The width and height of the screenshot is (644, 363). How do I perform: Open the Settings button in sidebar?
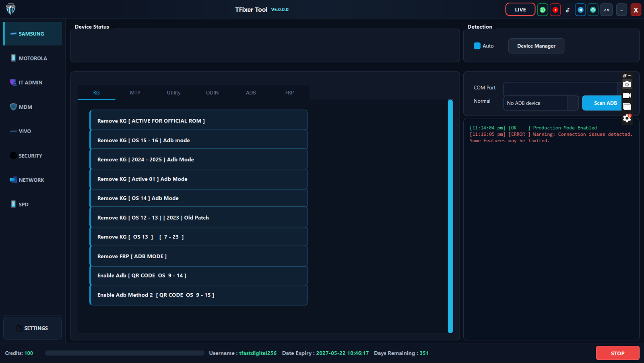[33, 328]
